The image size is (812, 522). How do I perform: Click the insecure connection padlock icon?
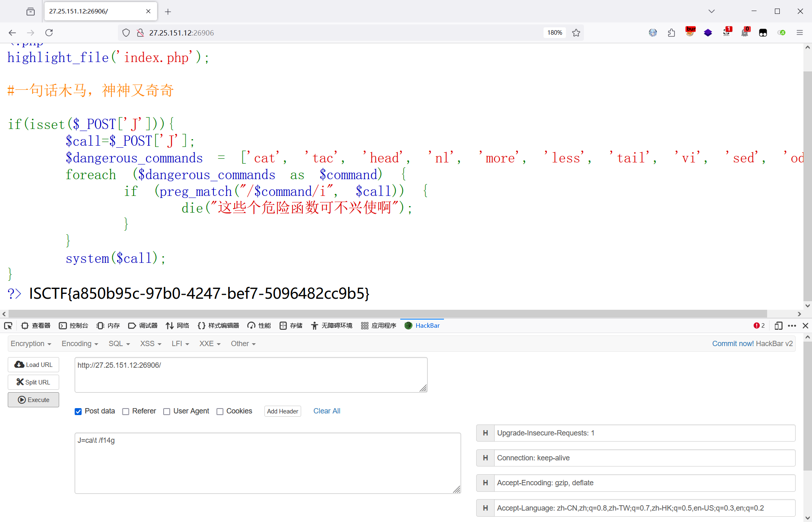140,33
